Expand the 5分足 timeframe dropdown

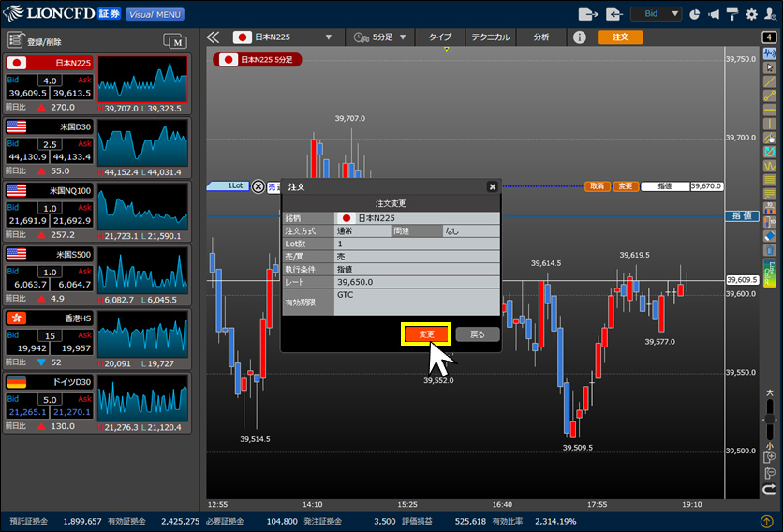pyautogui.click(x=381, y=37)
